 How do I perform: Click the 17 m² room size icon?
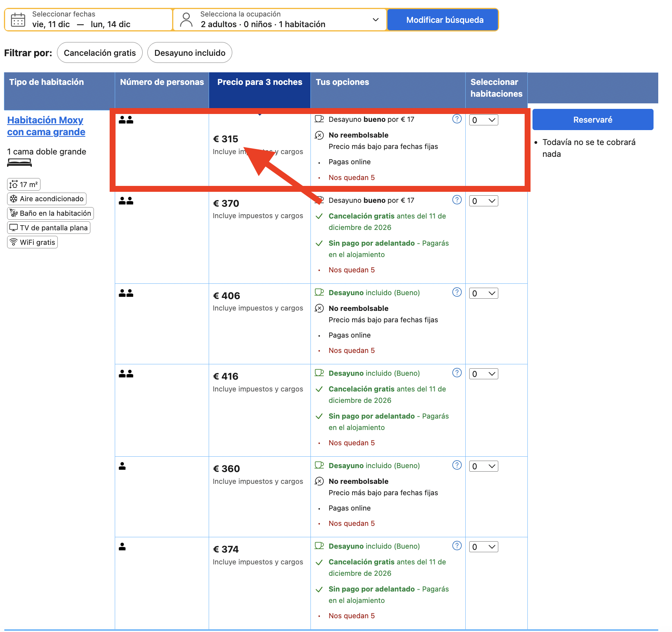point(14,184)
